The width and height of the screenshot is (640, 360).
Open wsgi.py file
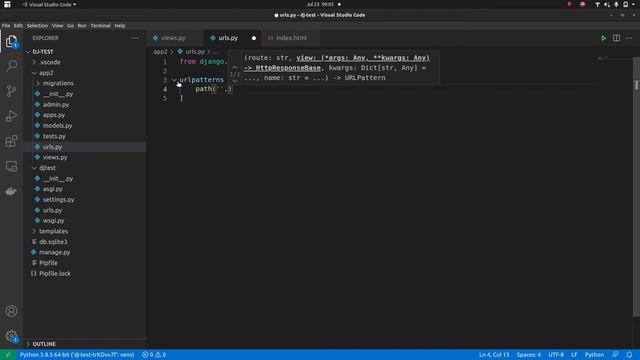click(53, 221)
